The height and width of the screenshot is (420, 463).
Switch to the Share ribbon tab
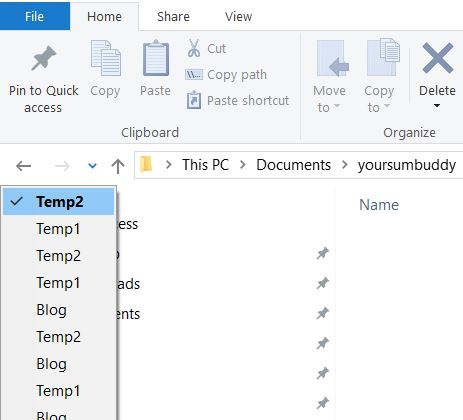coord(173,16)
